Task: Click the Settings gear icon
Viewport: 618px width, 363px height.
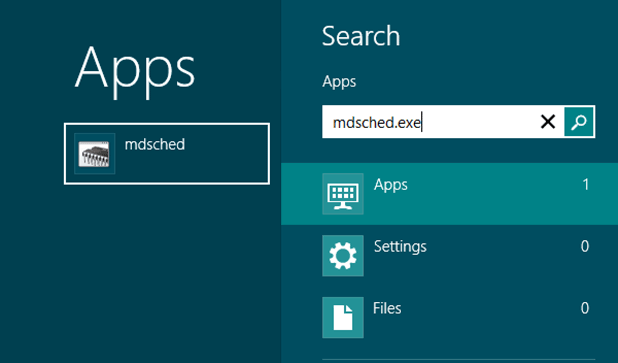Action: 343,255
